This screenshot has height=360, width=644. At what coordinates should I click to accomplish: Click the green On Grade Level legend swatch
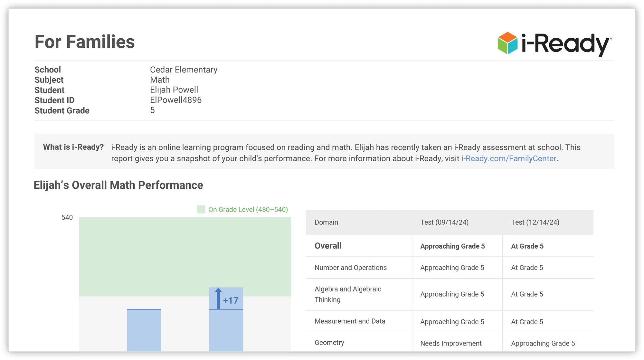pyautogui.click(x=201, y=210)
